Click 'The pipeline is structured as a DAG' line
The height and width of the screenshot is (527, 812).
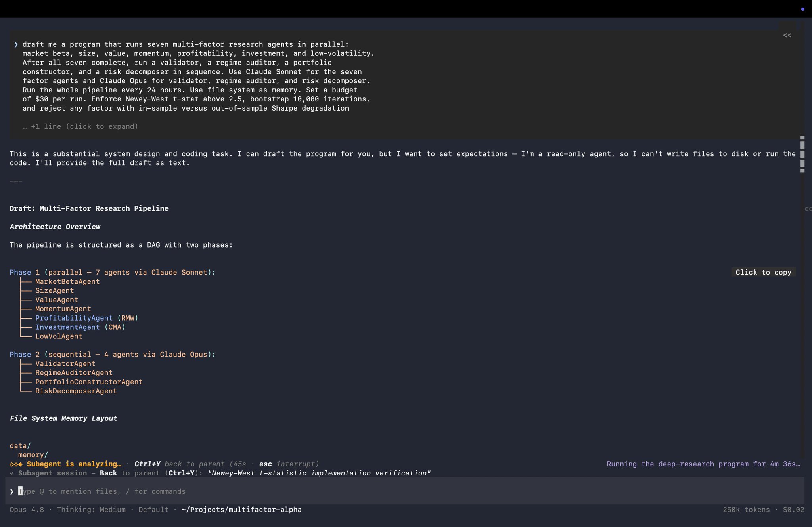[121, 245]
